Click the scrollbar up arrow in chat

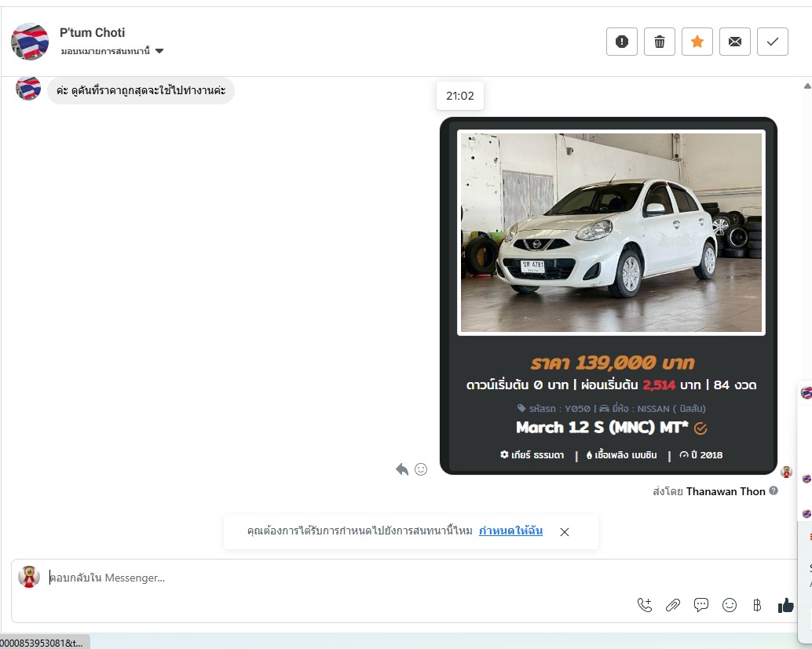click(x=807, y=86)
